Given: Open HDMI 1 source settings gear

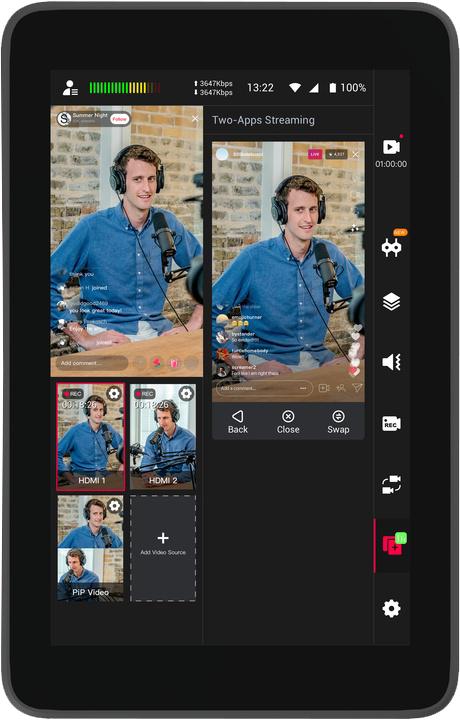Looking at the screenshot, I should (x=114, y=394).
